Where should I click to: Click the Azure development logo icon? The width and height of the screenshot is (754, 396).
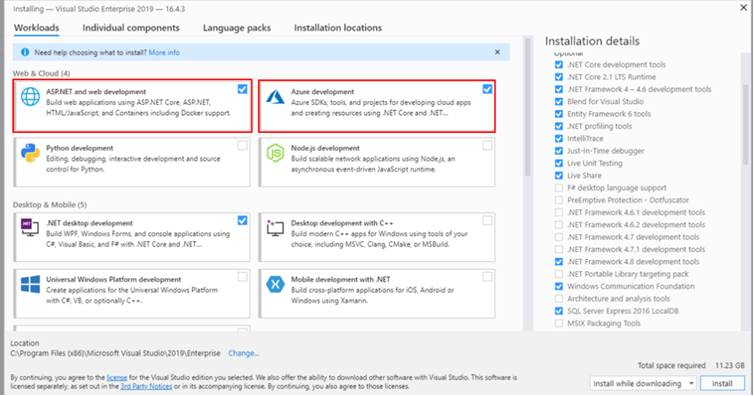276,97
